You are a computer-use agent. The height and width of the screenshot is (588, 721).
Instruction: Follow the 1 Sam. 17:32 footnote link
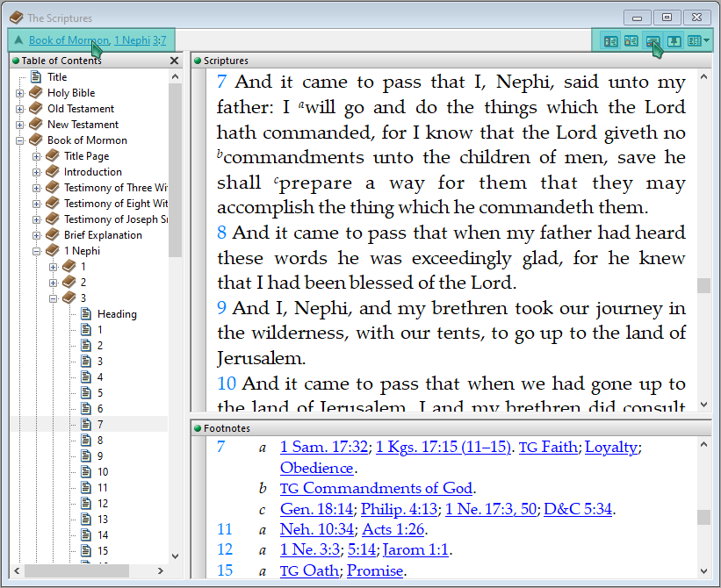coord(324,447)
